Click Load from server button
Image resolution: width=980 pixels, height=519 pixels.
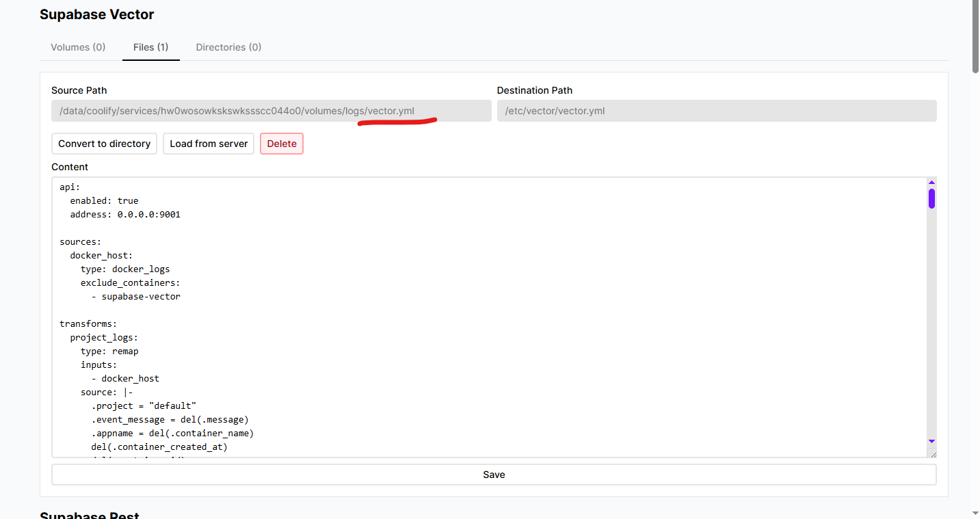click(x=209, y=144)
